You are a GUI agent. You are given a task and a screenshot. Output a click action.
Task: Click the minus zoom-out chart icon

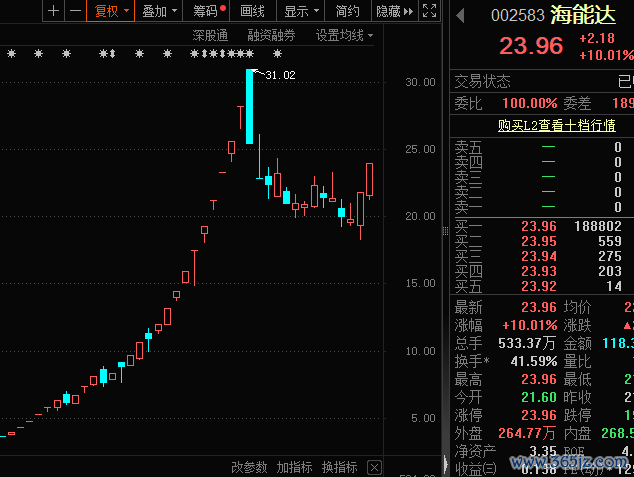click(73, 11)
